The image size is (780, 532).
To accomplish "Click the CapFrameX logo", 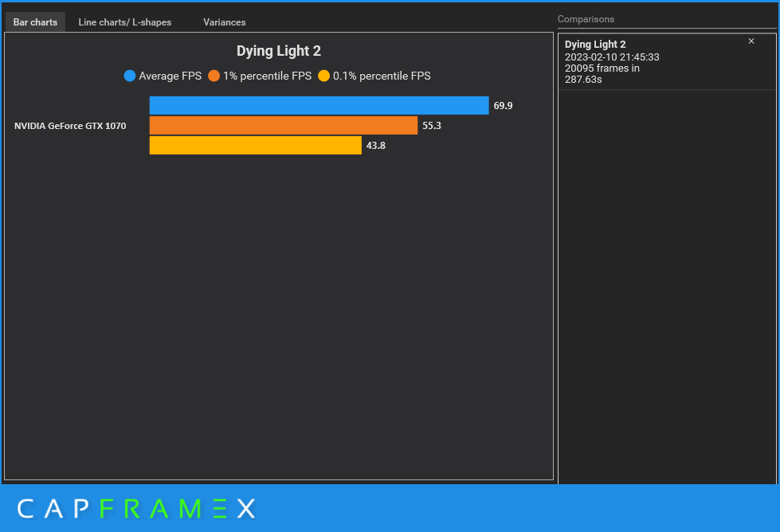I will click(x=136, y=509).
